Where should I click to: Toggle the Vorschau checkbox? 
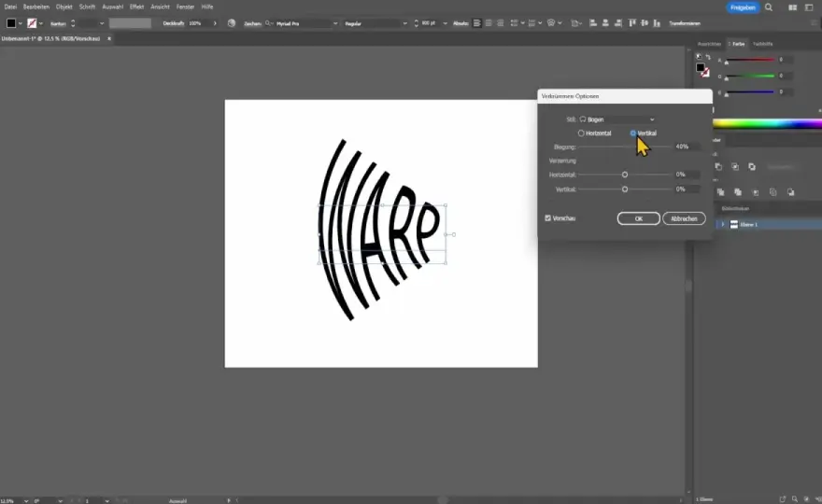coord(547,218)
